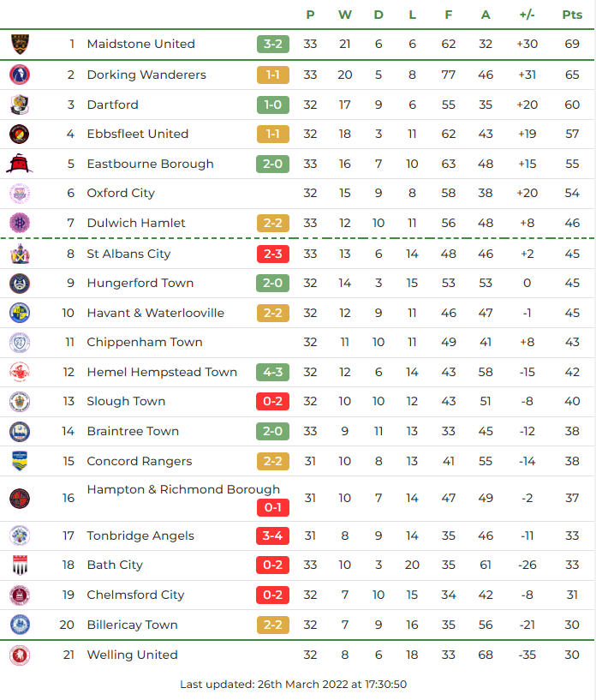Click the Pts column header
This screenshot has height=700, width=596.
click(571, 14)
